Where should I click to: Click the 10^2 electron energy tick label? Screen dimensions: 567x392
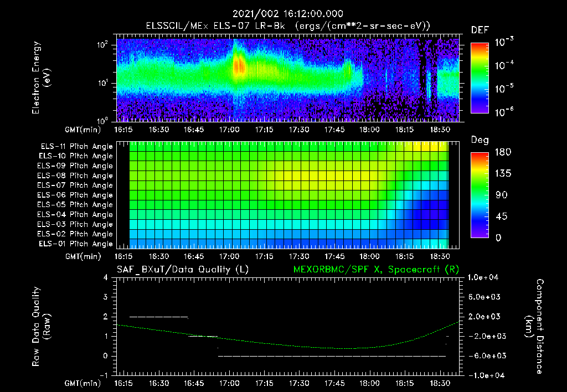[102, 45]
